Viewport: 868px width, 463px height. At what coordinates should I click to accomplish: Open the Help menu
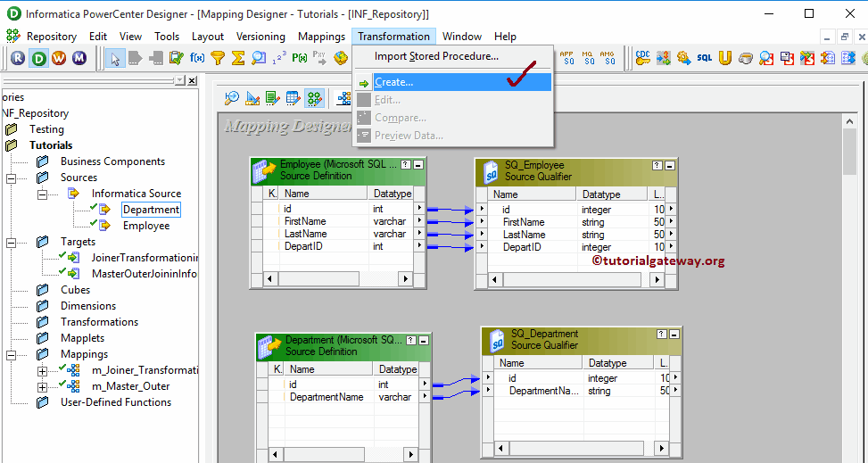pyautogui.click(x=505, y=37)
